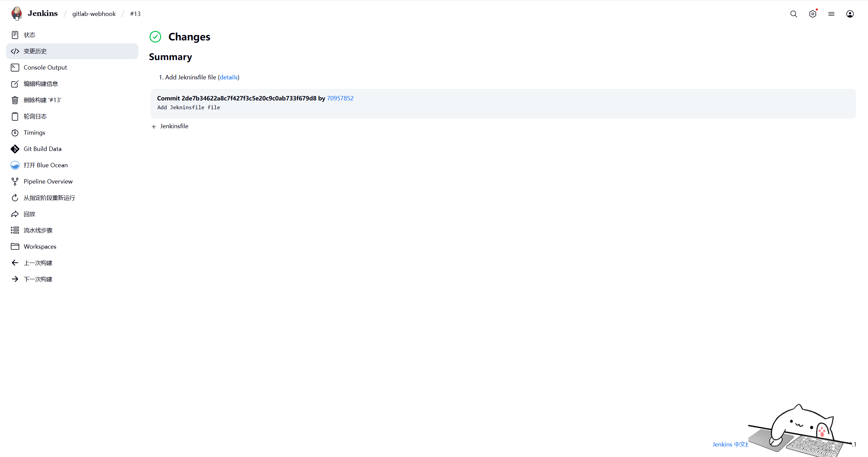This screenshot has height=457, width=868.
Task: Open the user account icon
Action: (850, 14)
